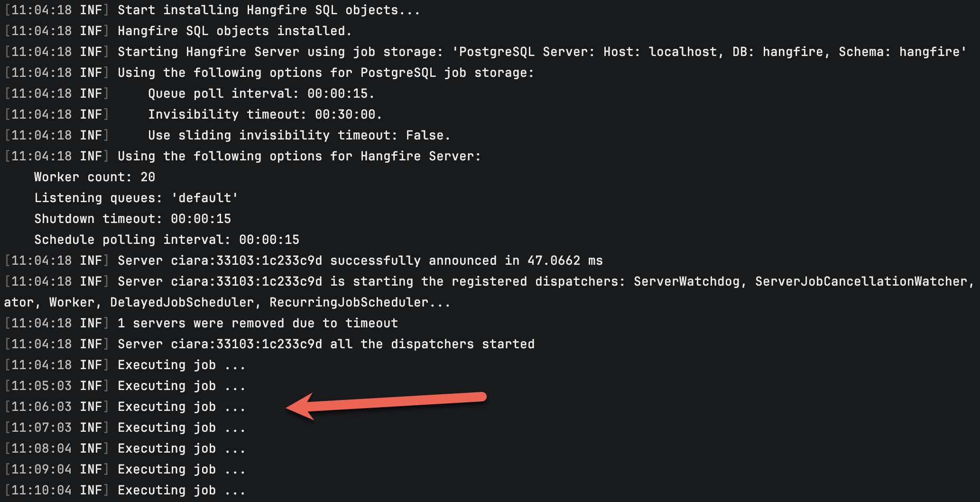Select the 'Queue poll interval: 00:00:15.' line

[261, 93]
